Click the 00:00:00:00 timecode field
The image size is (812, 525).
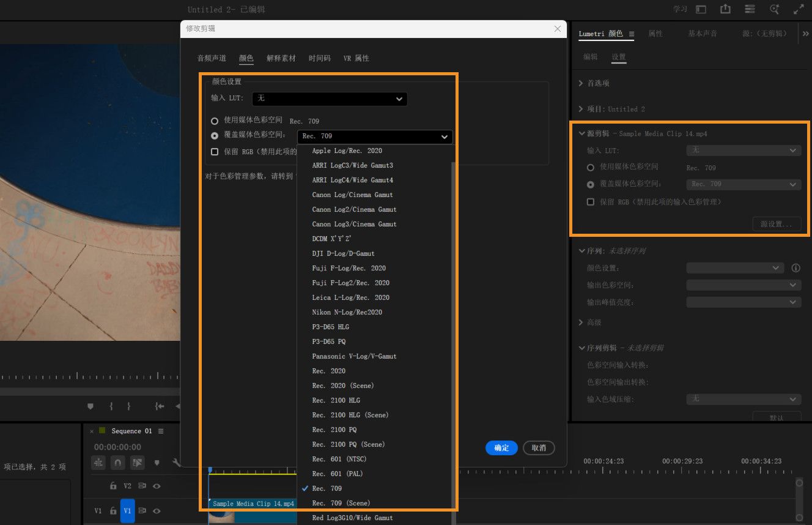coord(117,447)
